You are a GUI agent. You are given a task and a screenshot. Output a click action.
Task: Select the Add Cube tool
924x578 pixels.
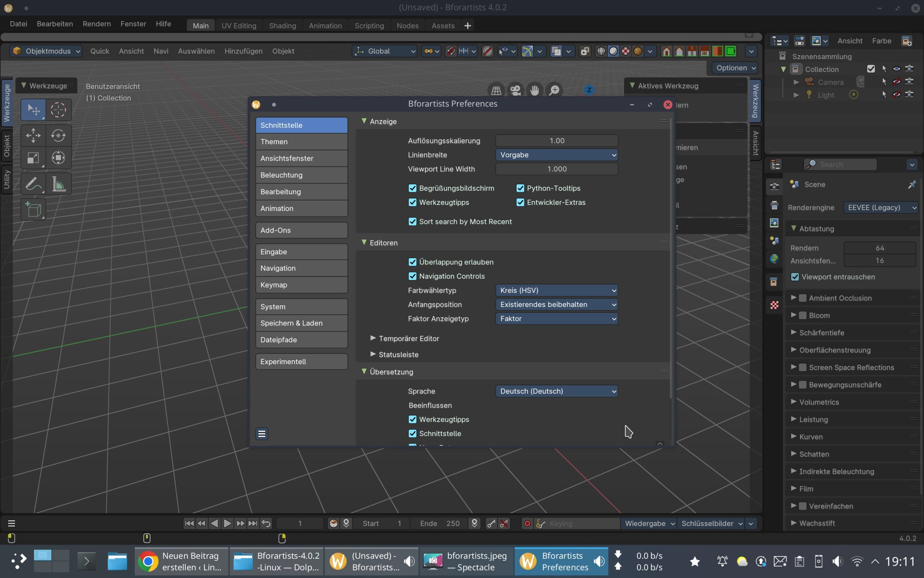click(x=33, y=210)
